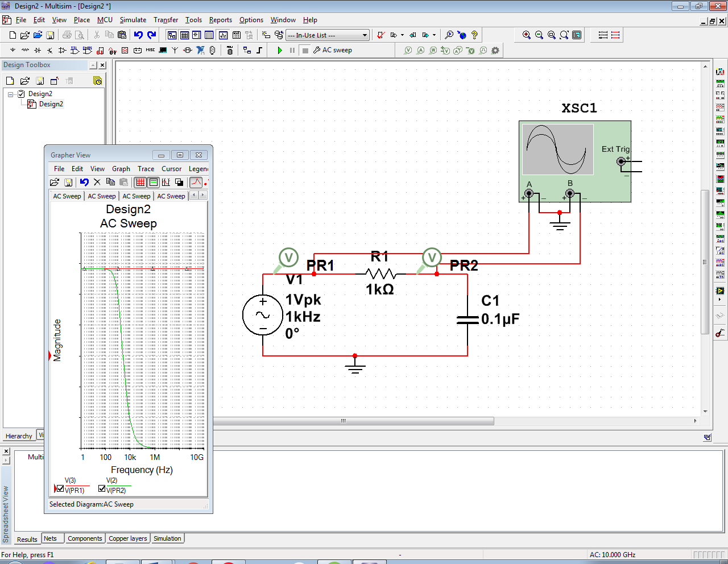Switch to the Copper layers tab
Screen dimensions: 728x564
click(x=128, y=538)
